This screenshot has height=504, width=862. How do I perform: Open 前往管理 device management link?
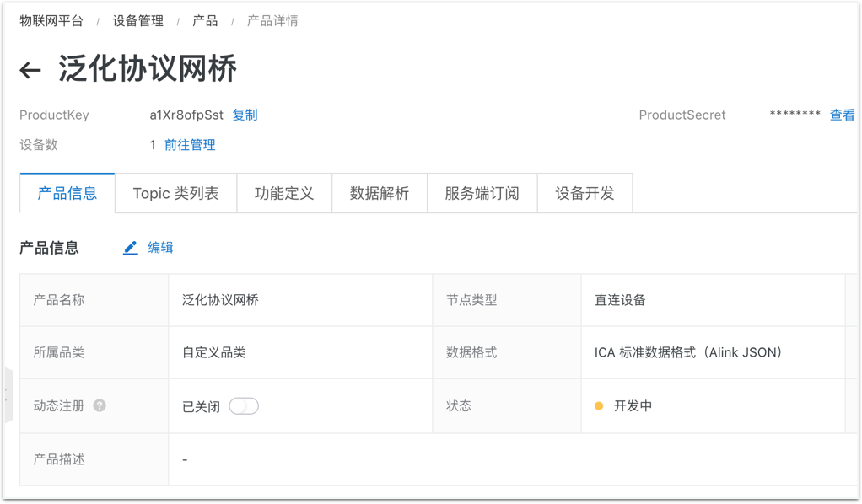[191, 145]
